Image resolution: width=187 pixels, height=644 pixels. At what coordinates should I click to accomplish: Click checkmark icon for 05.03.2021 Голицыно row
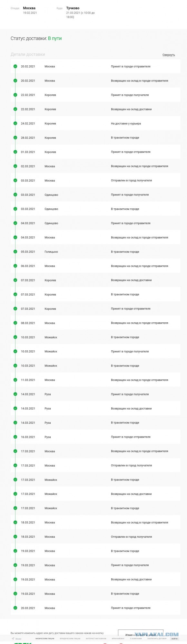click(15, 252)
